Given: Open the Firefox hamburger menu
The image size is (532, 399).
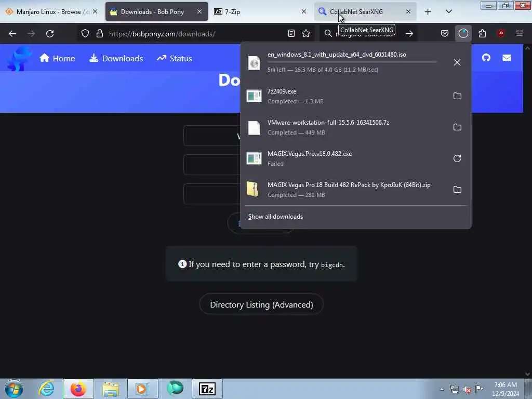Looking at the screenshot, I should [x=520, y=33].
